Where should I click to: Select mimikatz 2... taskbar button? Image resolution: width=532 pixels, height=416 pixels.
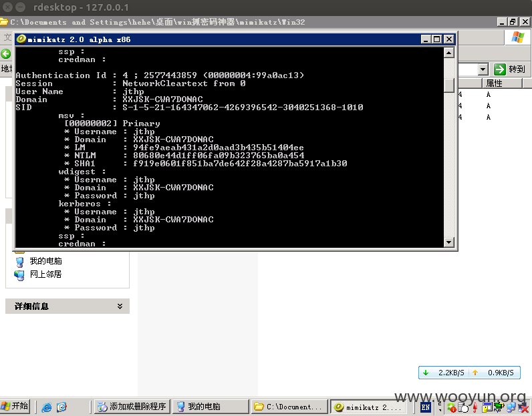tap(368, 406)
